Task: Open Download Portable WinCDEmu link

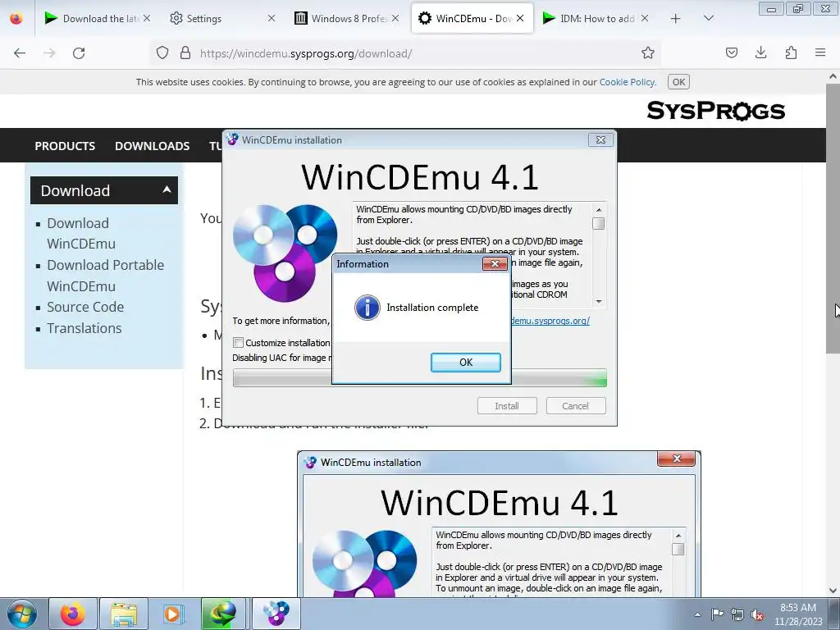Action: pyautogui.click(x=105, y=276)
